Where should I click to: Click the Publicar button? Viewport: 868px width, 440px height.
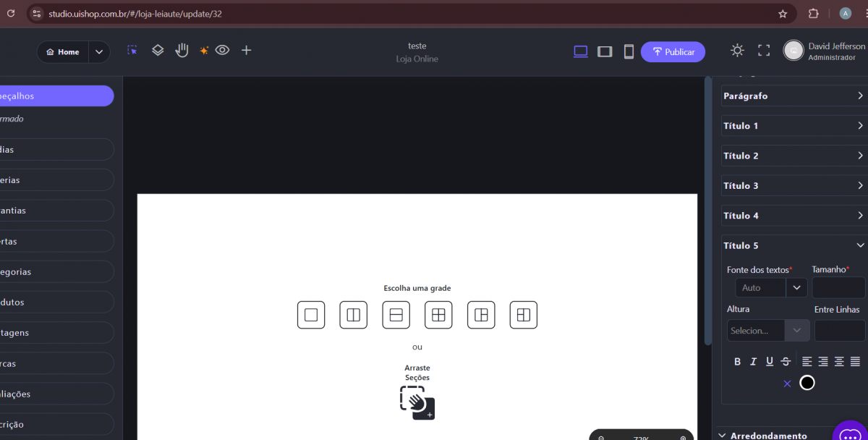673,52
